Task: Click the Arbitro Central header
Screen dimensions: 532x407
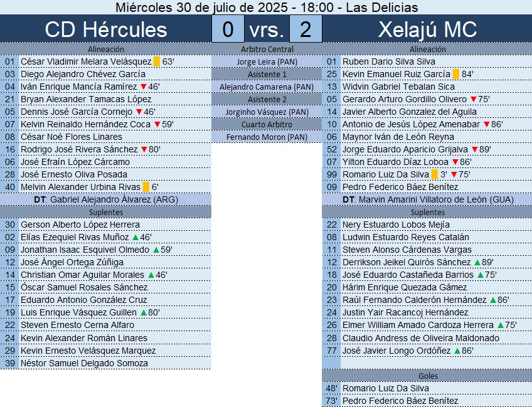Action: pos(267,49)
